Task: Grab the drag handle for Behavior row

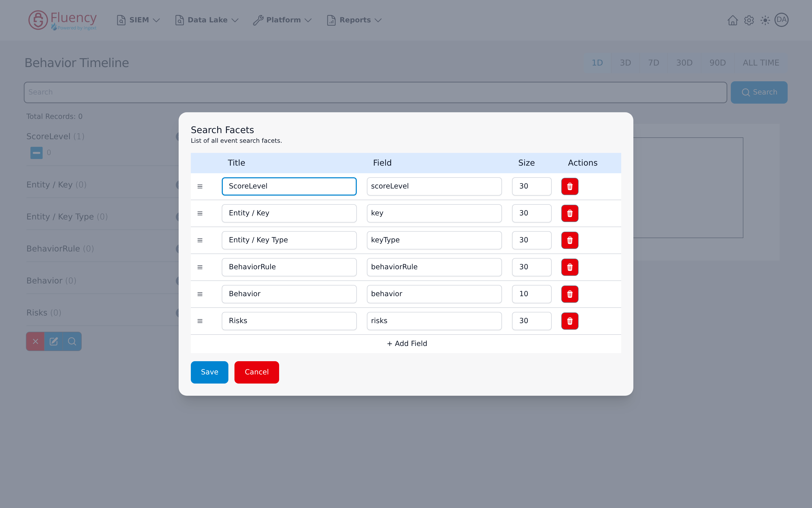Action: click(x=200, y=294)
